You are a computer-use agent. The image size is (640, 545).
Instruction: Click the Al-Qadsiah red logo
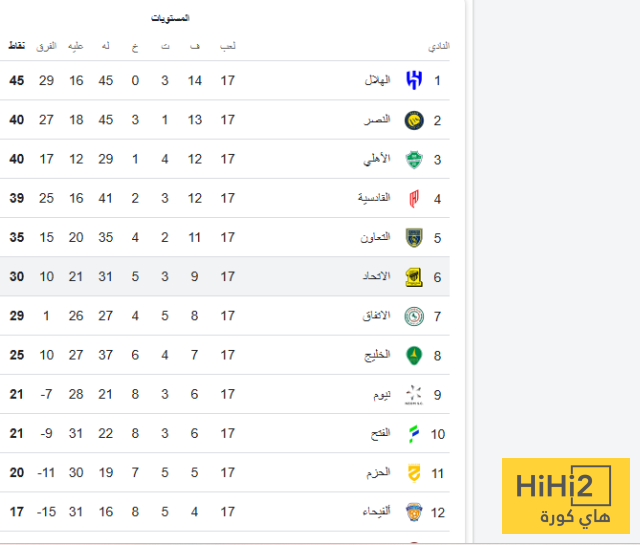coord(413,198)
